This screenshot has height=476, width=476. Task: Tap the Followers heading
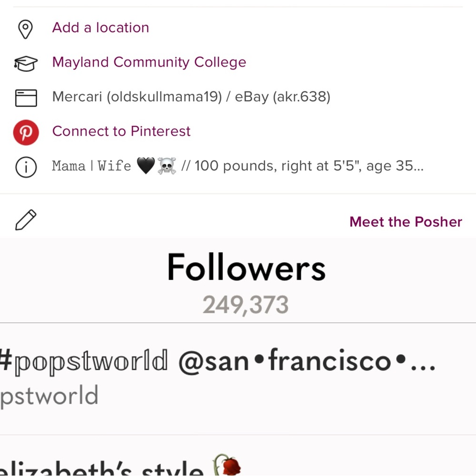(x=246, y=268)
